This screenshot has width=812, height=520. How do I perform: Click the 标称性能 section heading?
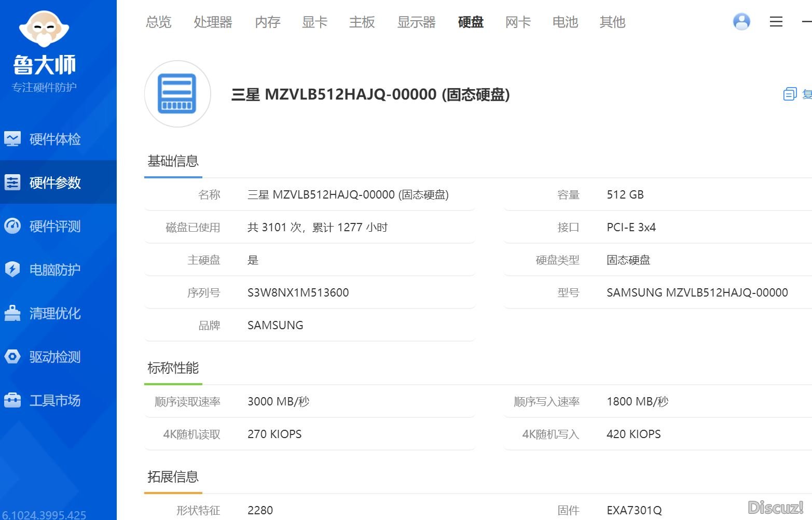(173, 368)
